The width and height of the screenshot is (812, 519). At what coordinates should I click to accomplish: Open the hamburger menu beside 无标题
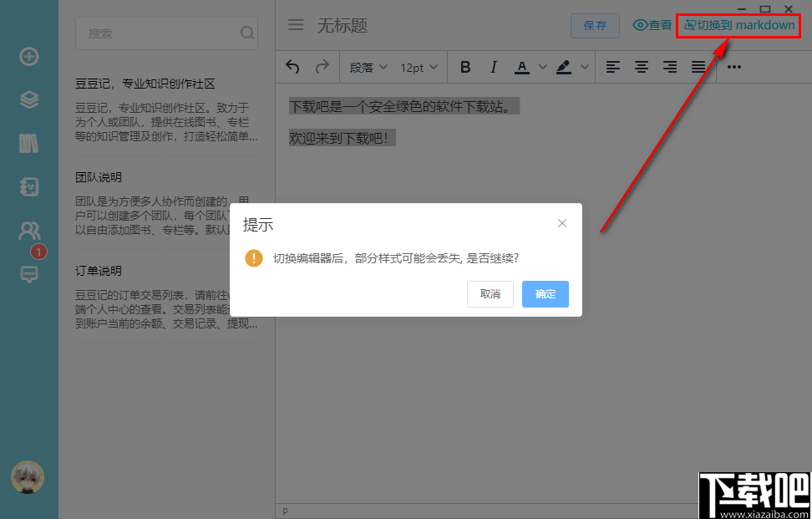click(296, 25)
